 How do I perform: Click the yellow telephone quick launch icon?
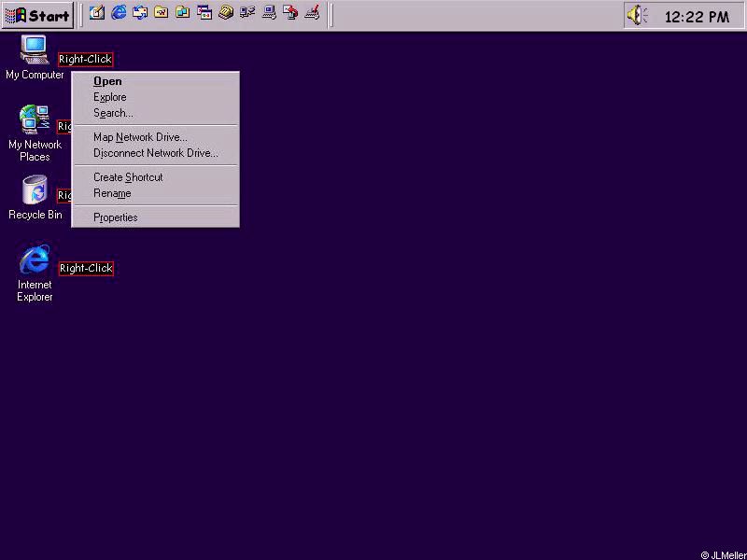click(x=226, y=12)
